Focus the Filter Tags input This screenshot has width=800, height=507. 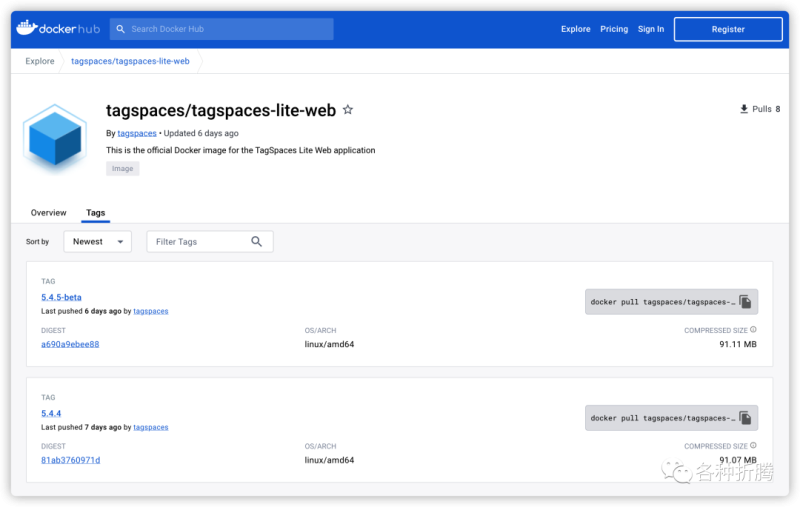tap(210, 242)
